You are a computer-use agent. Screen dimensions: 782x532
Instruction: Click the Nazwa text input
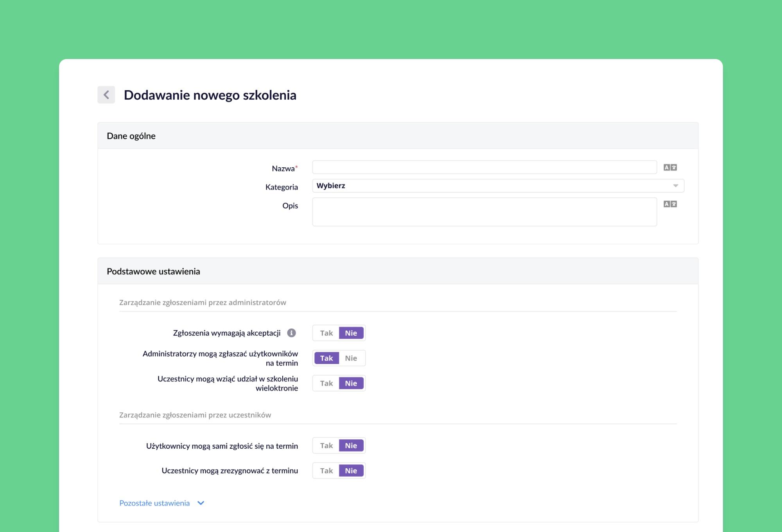484,167
